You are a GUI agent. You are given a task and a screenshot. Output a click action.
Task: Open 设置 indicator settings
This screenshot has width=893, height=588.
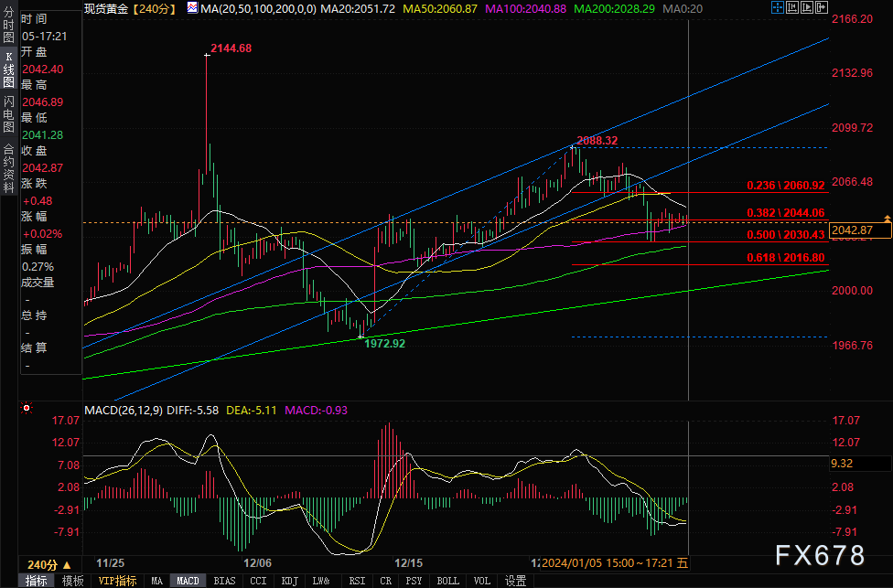(x=516, y=581)
